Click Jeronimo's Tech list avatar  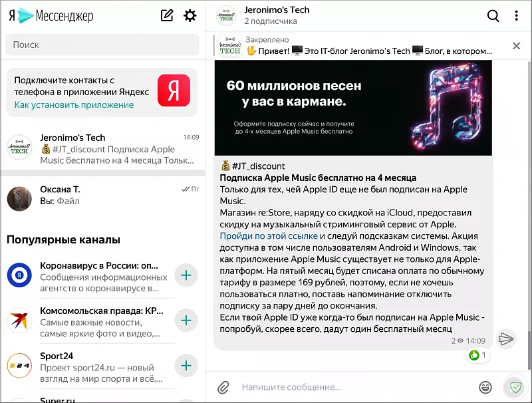(x=19, y=147)
